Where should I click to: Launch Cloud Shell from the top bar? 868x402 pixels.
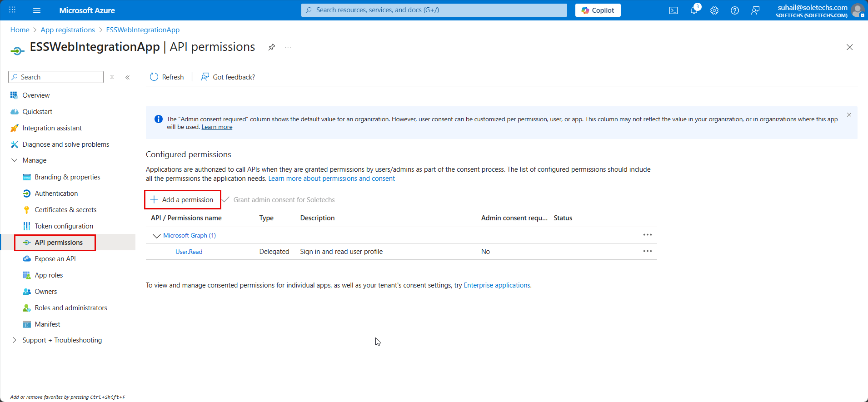(673, 10)
